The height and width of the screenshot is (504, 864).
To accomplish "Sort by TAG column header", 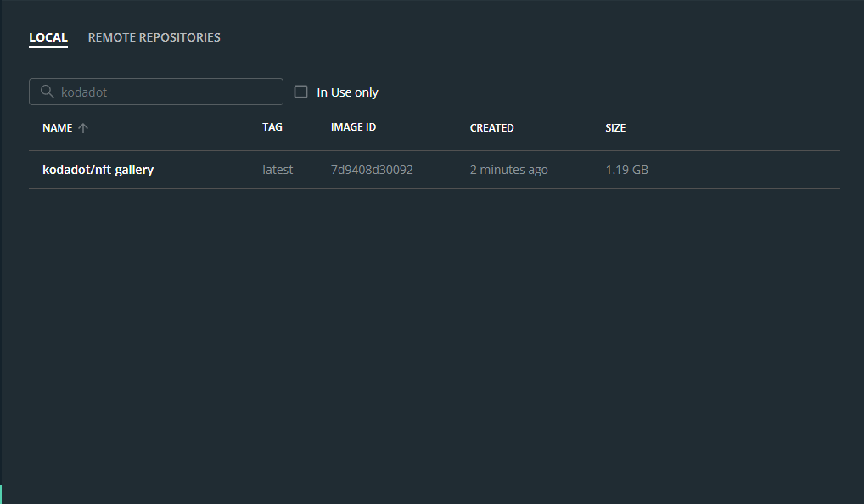I will click(272, 127).
